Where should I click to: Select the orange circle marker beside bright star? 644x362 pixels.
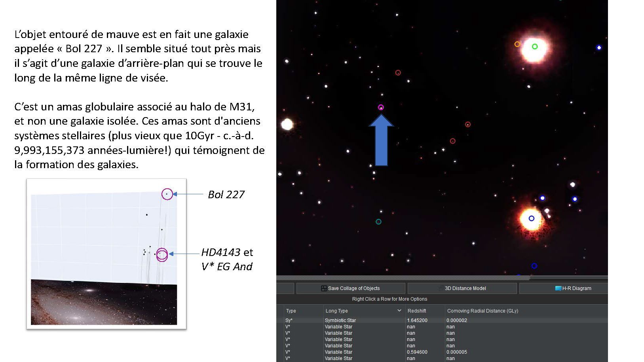[x=517, y=44]
